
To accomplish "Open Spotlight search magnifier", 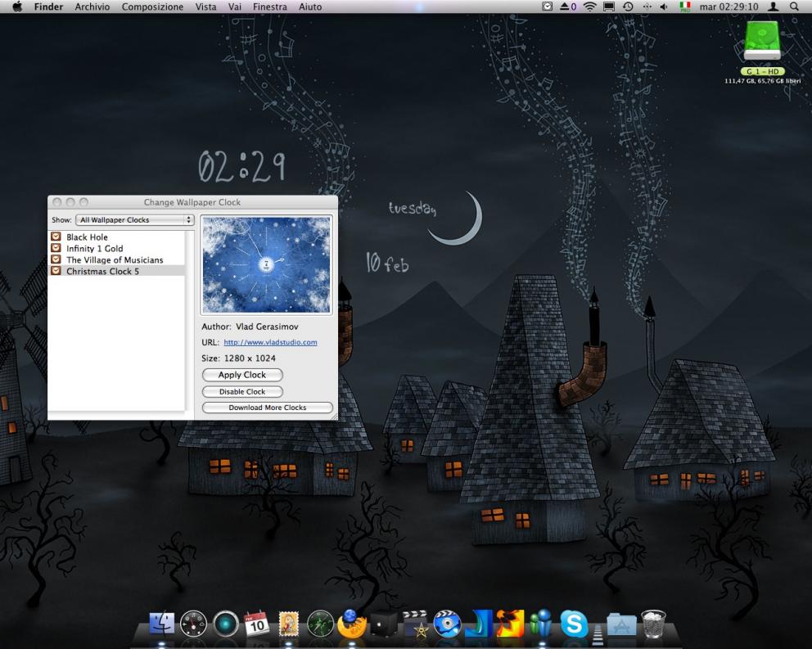I will [794, 7].
